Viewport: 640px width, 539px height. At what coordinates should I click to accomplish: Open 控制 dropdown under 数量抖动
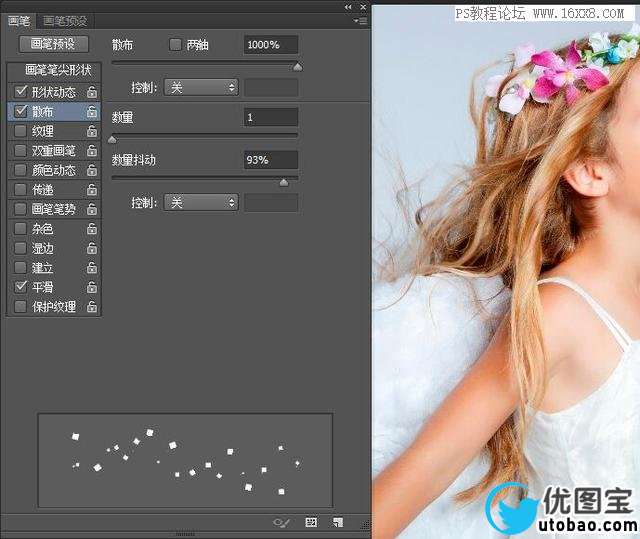tap(201, 202)
